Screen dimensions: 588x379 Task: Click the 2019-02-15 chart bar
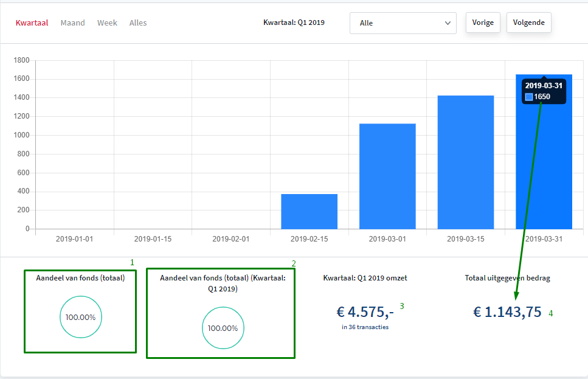310,212
